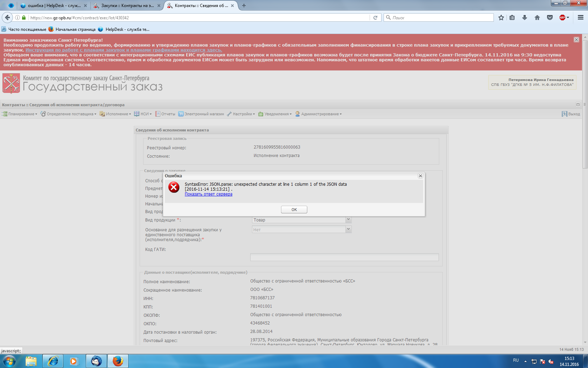Image resolution: width=588 pixels, height=368 pixels.
Task: Open the Firefox hamburger menu
Action: point(581,18)
